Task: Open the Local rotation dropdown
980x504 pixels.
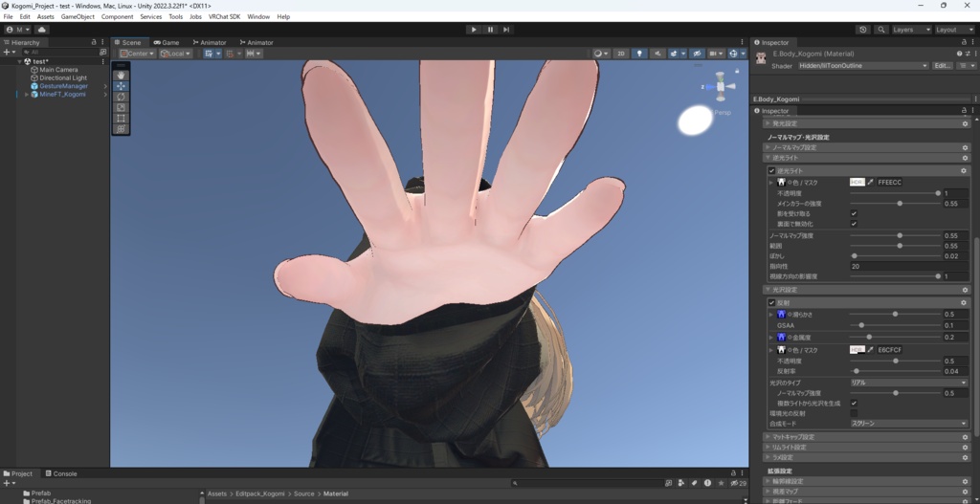Action: (176, 54)
